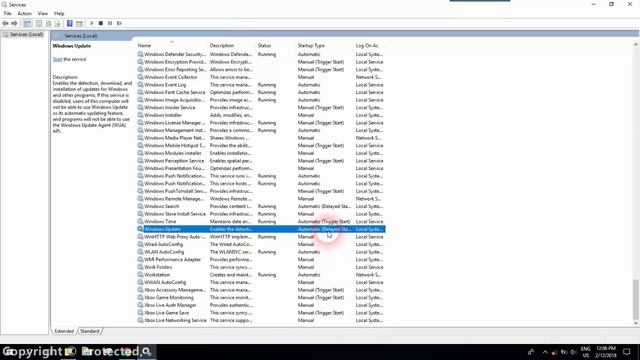Viewport: 640px width, 360px height.
Task: Open the taskbar clock and date
Action: click(x=606, y=352)
